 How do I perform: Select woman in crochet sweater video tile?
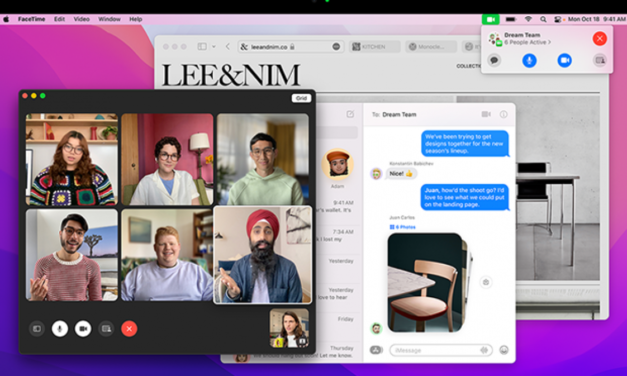point(72,159)
